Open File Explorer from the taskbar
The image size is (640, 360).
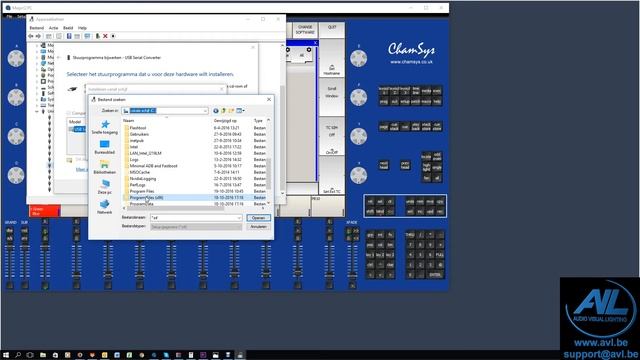(42, 355)
